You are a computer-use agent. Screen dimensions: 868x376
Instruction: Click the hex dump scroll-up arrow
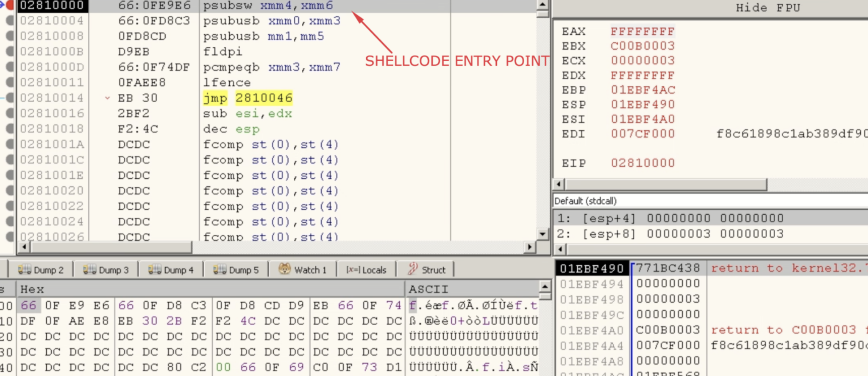(x=545, y=287)
